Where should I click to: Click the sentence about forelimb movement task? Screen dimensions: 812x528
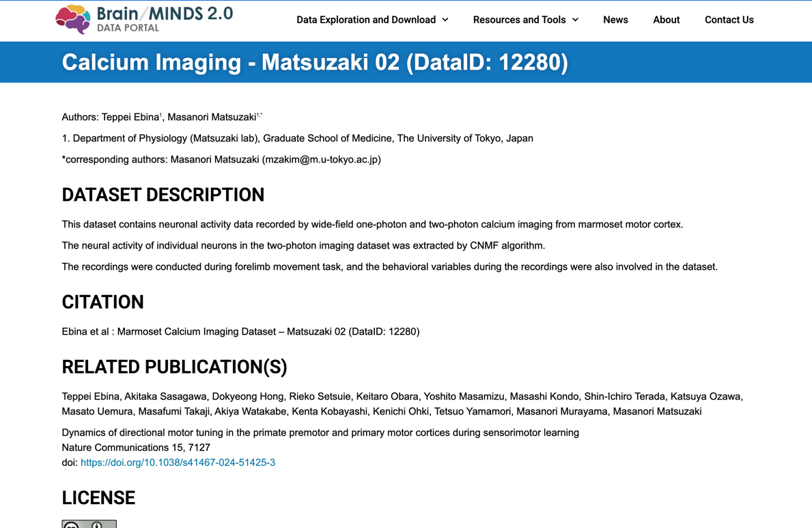coord(389,267)
